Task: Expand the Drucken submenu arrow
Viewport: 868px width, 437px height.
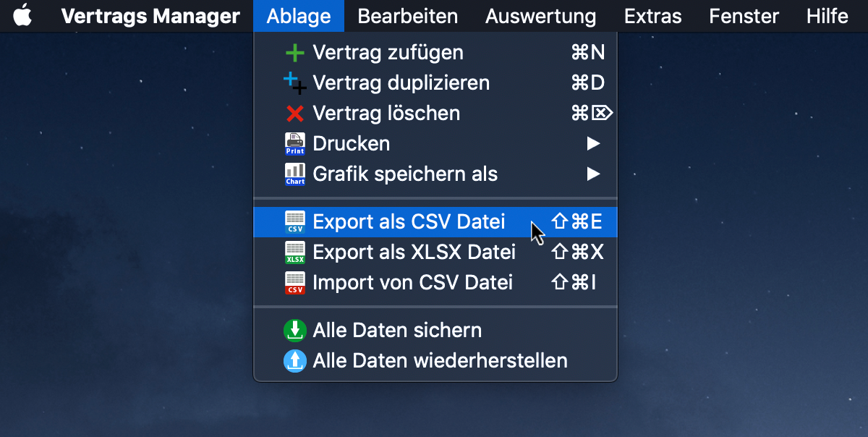Action: tap(593, 144)
